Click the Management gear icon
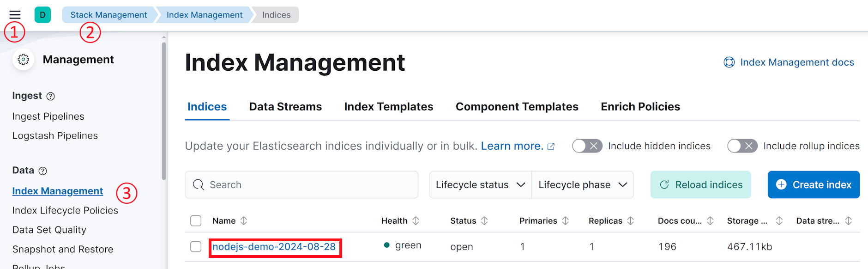 pyautogui.click(x=23, y=60)
